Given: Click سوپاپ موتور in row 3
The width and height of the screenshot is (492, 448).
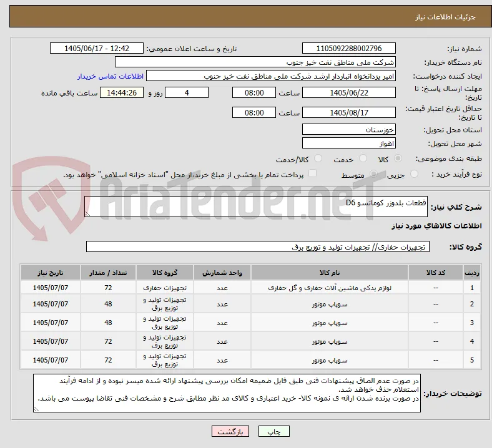Looking at the screenshot, I should click(330, 323).
